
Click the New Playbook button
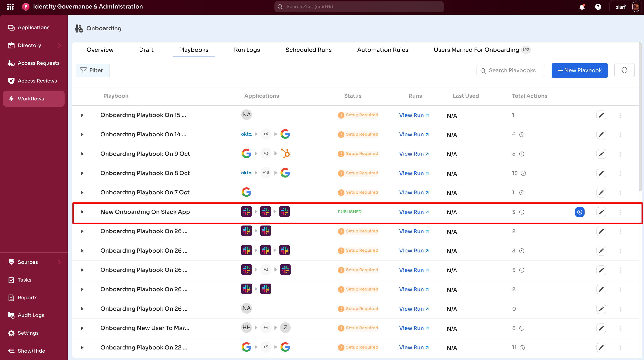click(579, 71)
